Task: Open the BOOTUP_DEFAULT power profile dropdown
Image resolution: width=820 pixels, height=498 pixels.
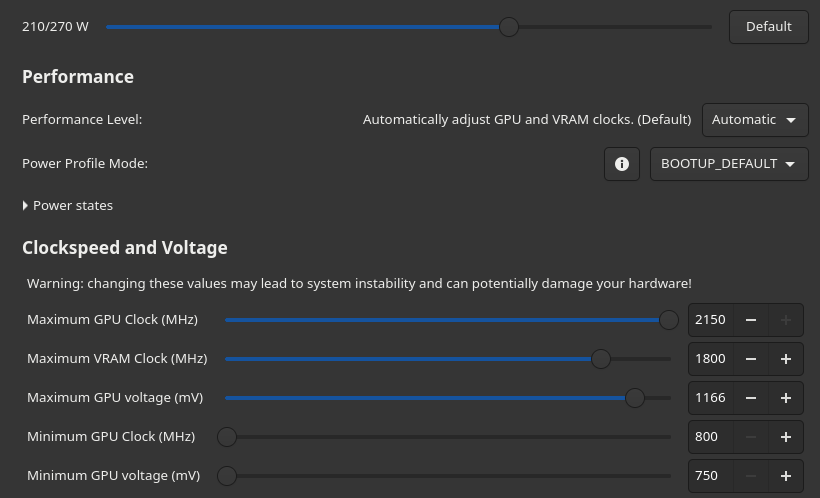Action: click(x=729, y=164)
